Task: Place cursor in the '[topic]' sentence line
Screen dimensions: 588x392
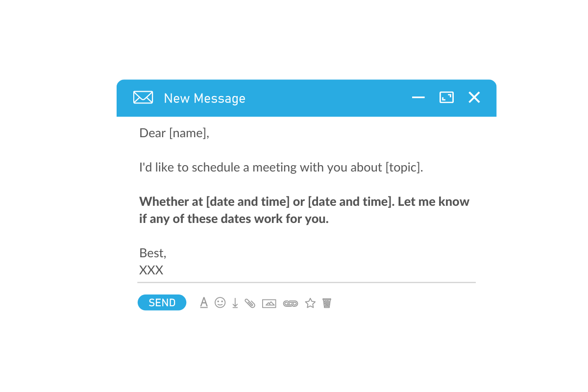Action: point(281,168)
